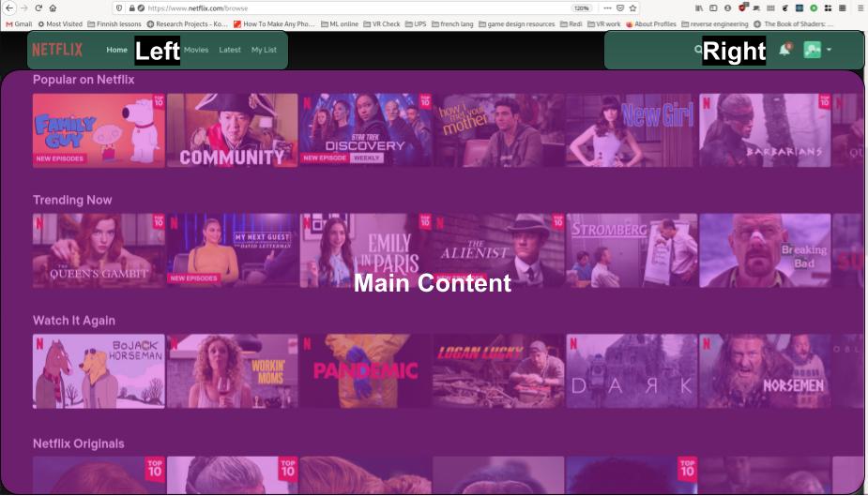This screenshot has height=496, width=868.
Task: Switch to the Movies section
Action: (196, 50)
